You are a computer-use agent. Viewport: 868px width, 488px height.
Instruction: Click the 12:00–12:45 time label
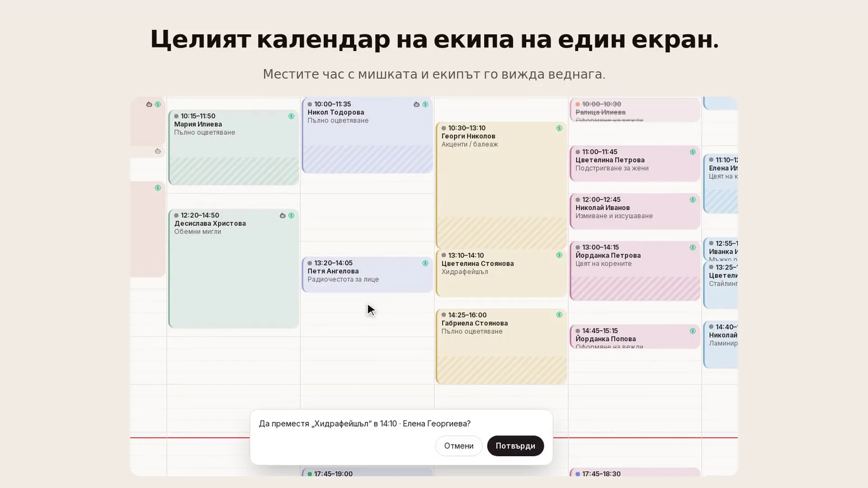[601, 199]
